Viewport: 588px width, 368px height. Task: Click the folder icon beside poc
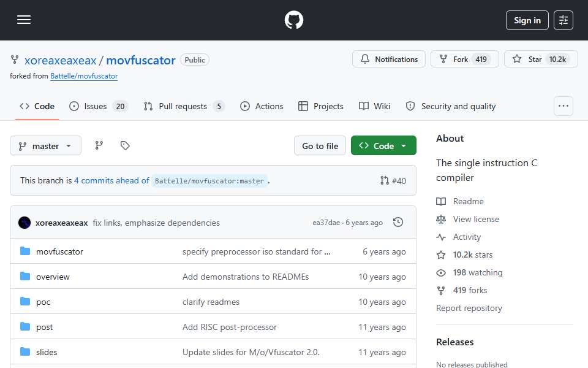point(25,302)
